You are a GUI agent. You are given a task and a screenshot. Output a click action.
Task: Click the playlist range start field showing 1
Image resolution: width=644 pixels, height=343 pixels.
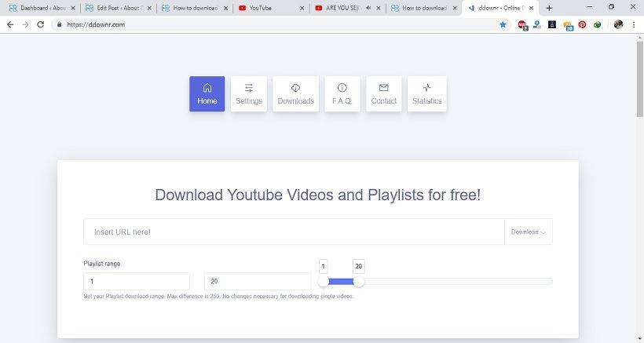pyautogui.click(x=137, y=282)
